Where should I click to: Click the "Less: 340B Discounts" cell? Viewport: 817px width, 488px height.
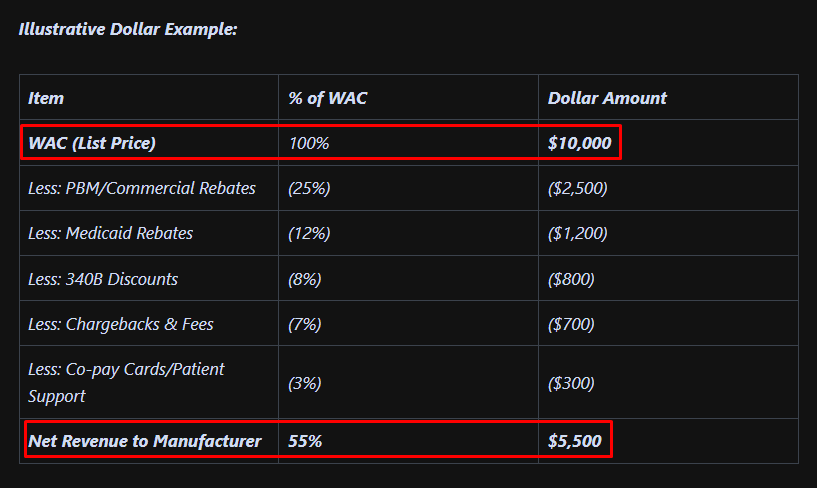tap(103, 279)
